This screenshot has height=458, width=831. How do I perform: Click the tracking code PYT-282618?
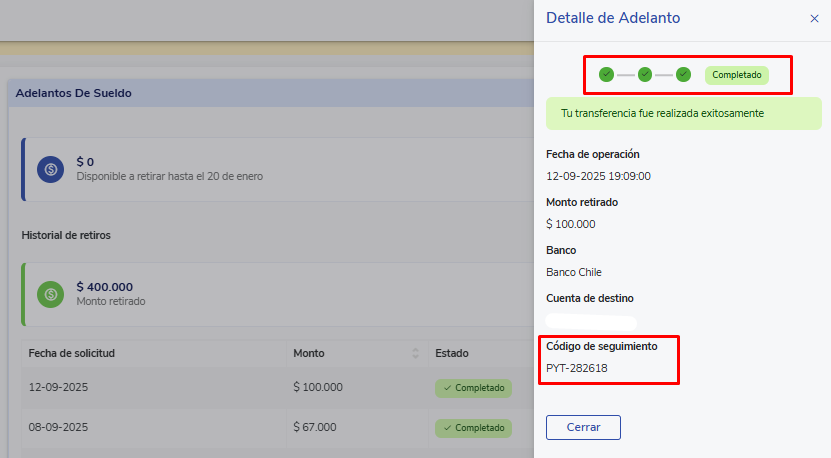(577, 368)
